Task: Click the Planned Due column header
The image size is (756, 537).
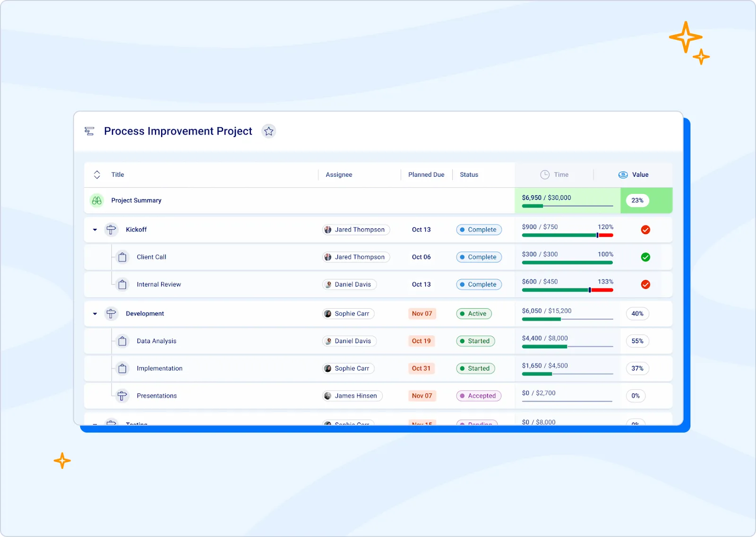Action: click(426, 174)
